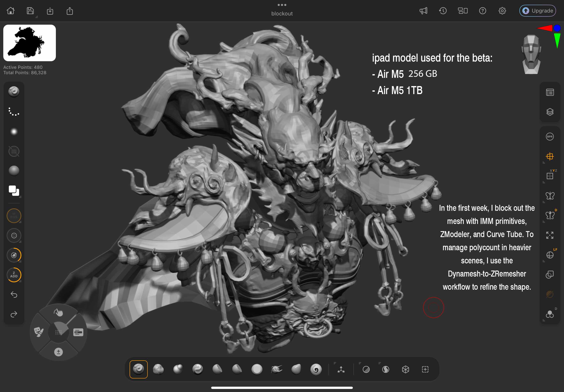Open the tool properties list panel
Image resolution: width=564 pixels, height=392 pixels.
click(550, 92)
